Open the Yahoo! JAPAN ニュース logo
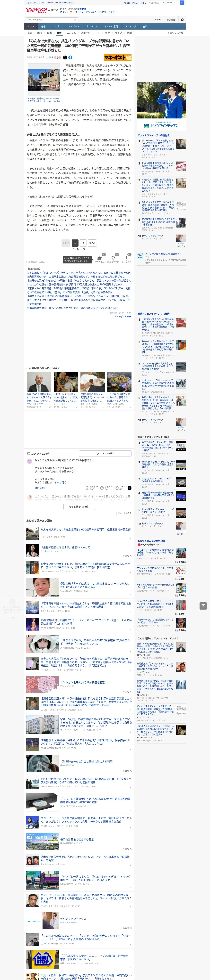 42,11
